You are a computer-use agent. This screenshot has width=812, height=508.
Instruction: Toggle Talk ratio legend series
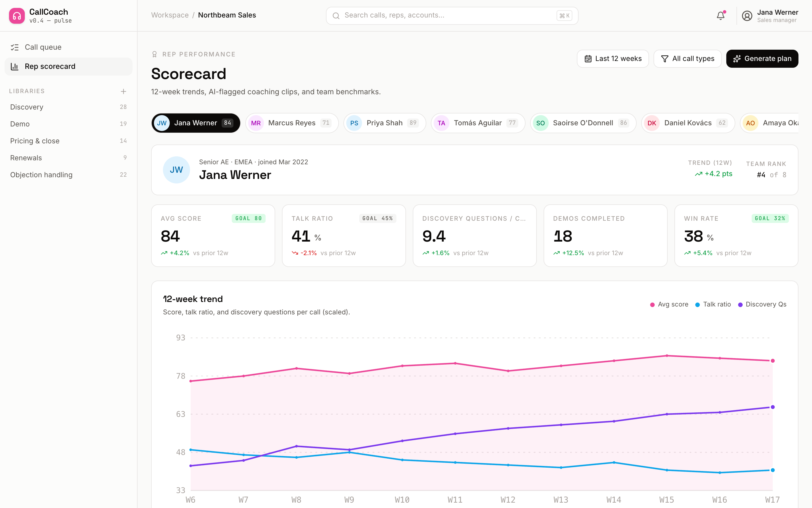click(713, 305)
